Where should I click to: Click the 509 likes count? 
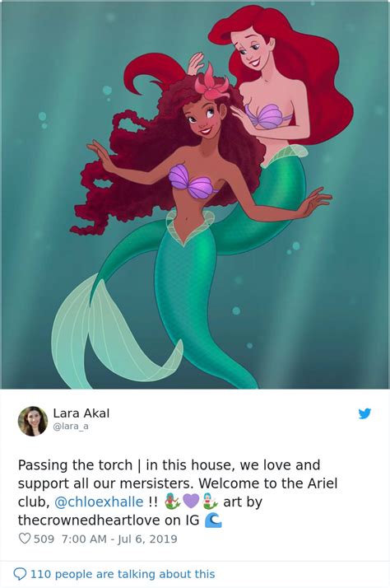click(44, 539)
